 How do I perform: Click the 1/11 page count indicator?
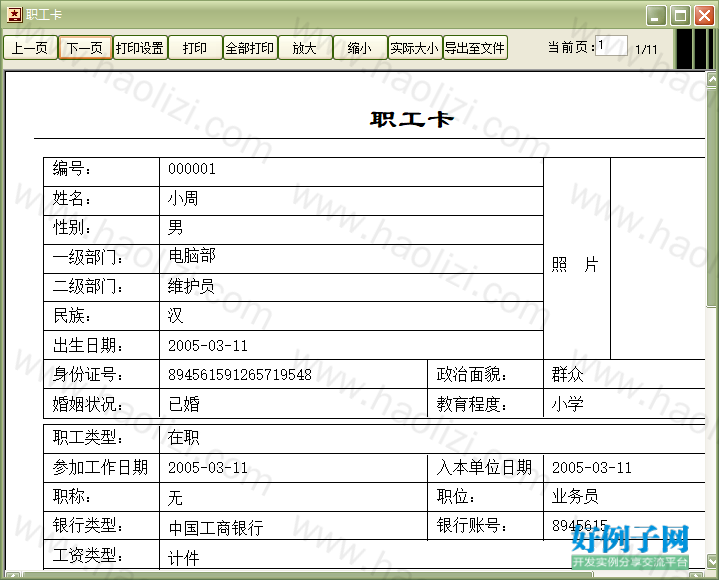click(646, 49)
